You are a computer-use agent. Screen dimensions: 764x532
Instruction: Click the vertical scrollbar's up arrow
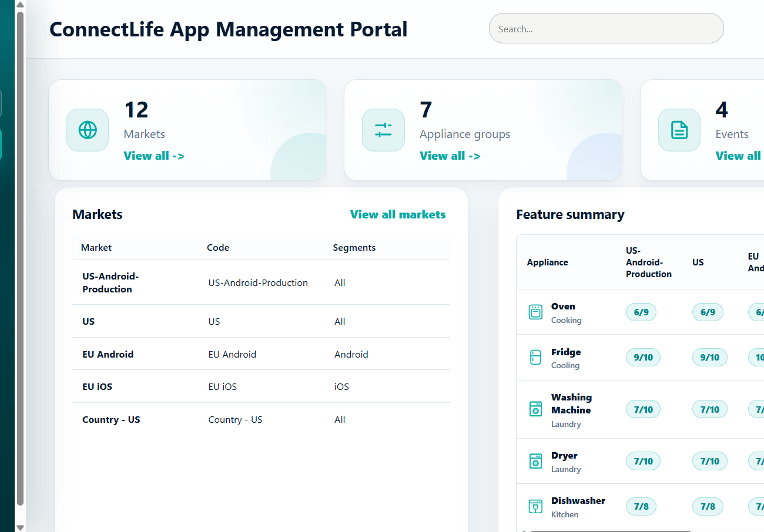(x=20, y=5)
